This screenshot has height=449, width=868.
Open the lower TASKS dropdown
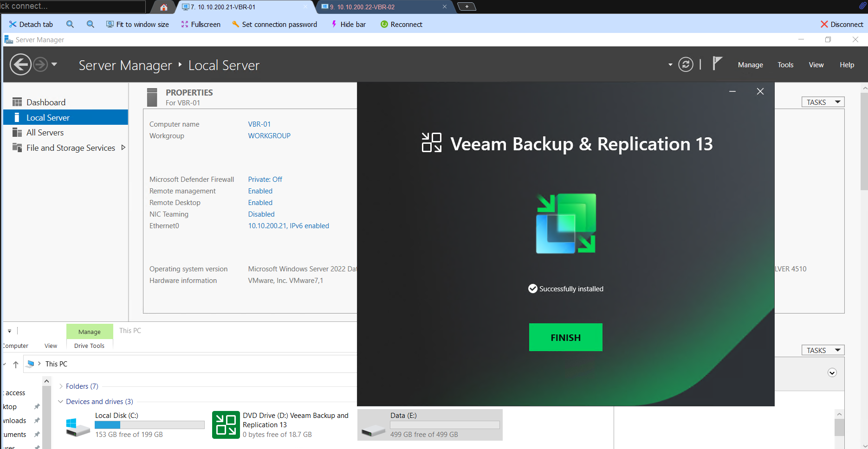pyautogui.click(x=823, y=350)
